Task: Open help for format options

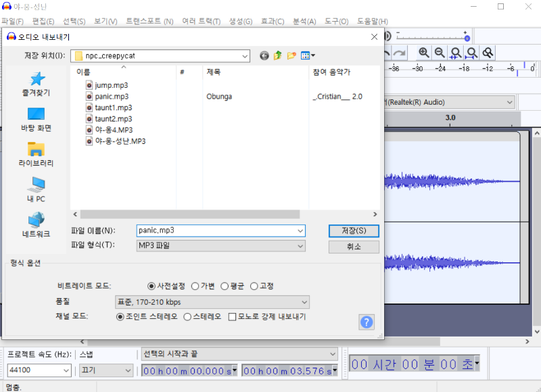Action: coord(367,322)
